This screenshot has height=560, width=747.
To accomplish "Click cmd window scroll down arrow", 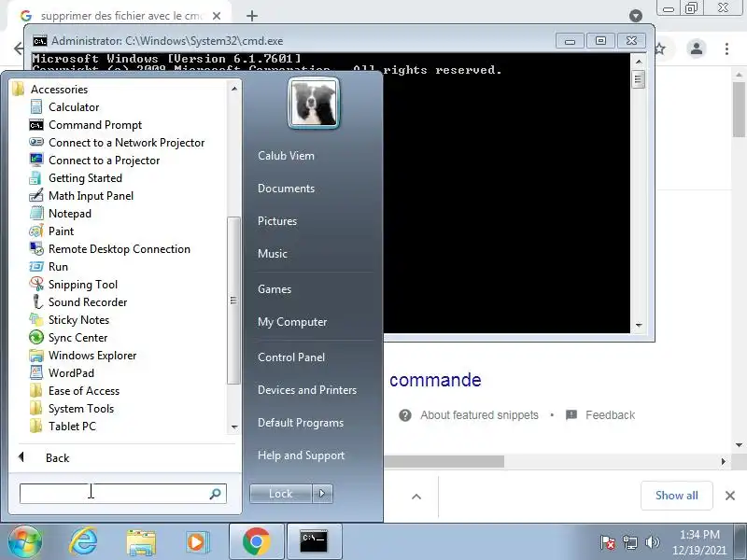I will click(x=639, y=325).
